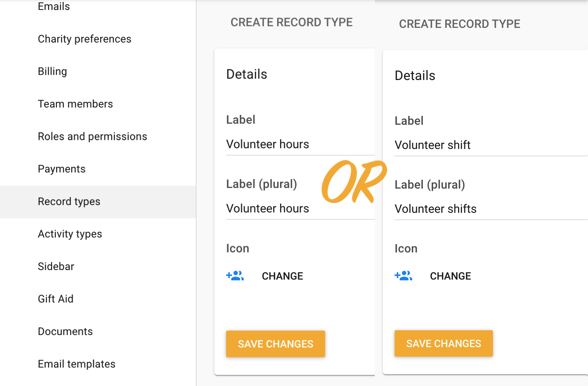Screen dimensions: 588x386
Task: Edit the plural label field with Volunteer hours
Action: (x=300, y=209)
